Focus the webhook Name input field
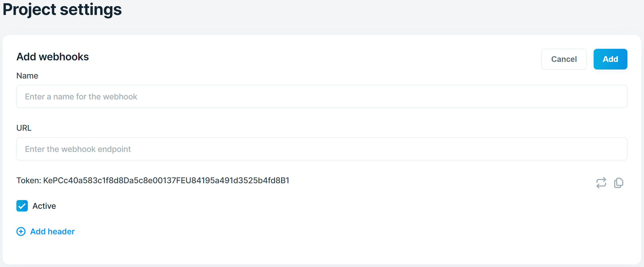The width and height of the screenshot is (644, 267). point(322,96)
